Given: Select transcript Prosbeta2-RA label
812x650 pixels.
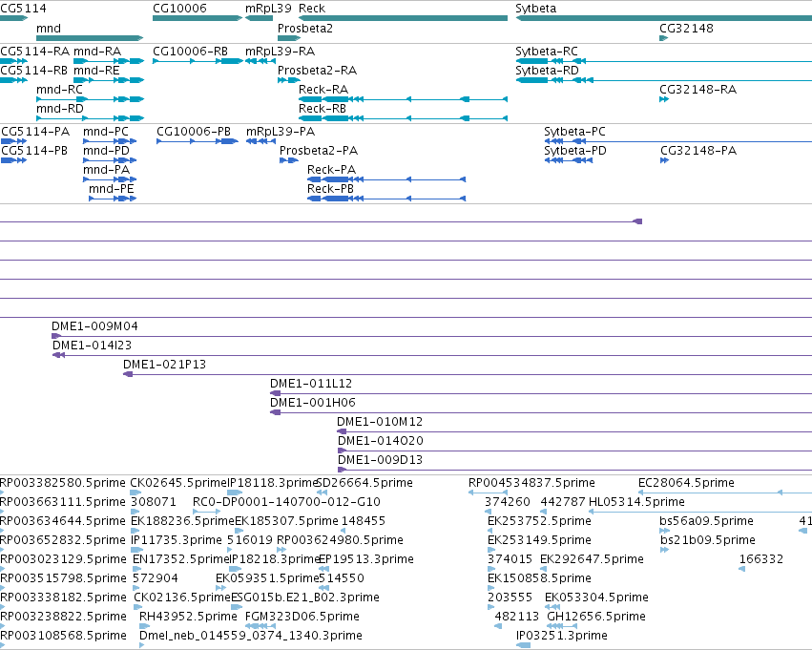Looking at the screenshot, I should pos(318,71).
